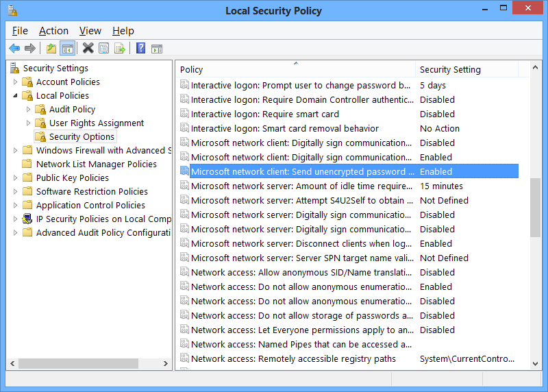Select Network List Manager Policies folder
Image resolution: width=548 pixels, height=392 pixels.
(96, 164)
